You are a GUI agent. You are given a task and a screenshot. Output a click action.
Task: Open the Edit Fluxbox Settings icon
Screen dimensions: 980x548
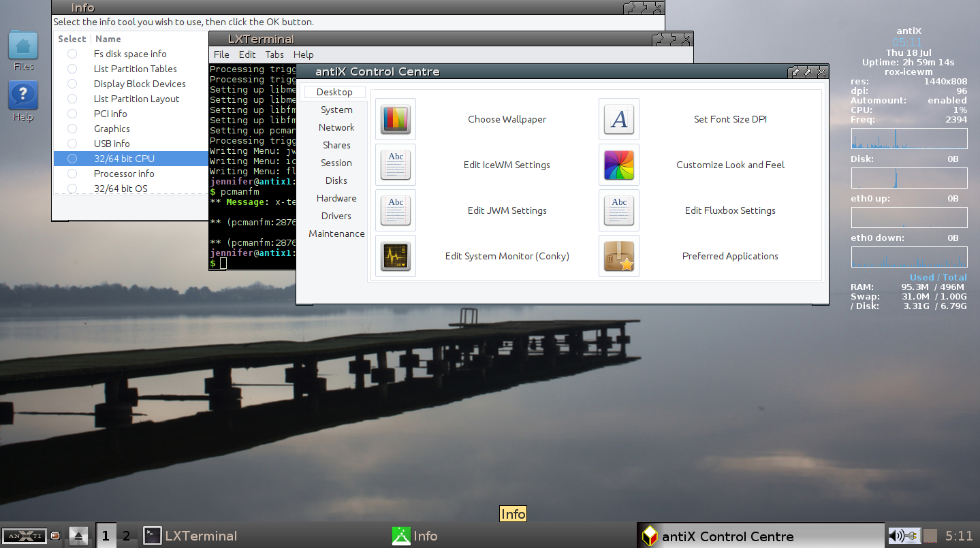tap(619, 210)
